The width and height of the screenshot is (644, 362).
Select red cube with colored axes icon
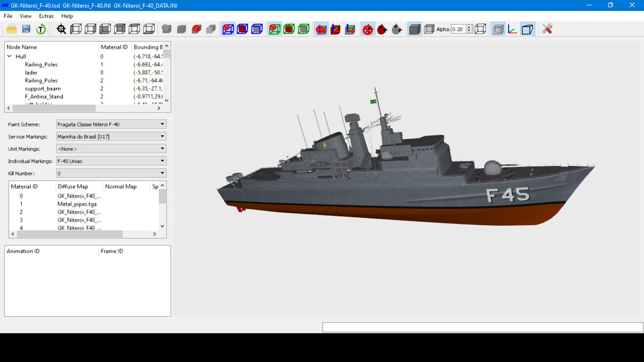click(336, 29)
